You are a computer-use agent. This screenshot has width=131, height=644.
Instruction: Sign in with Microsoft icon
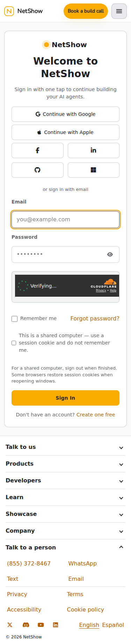point(94,170)
